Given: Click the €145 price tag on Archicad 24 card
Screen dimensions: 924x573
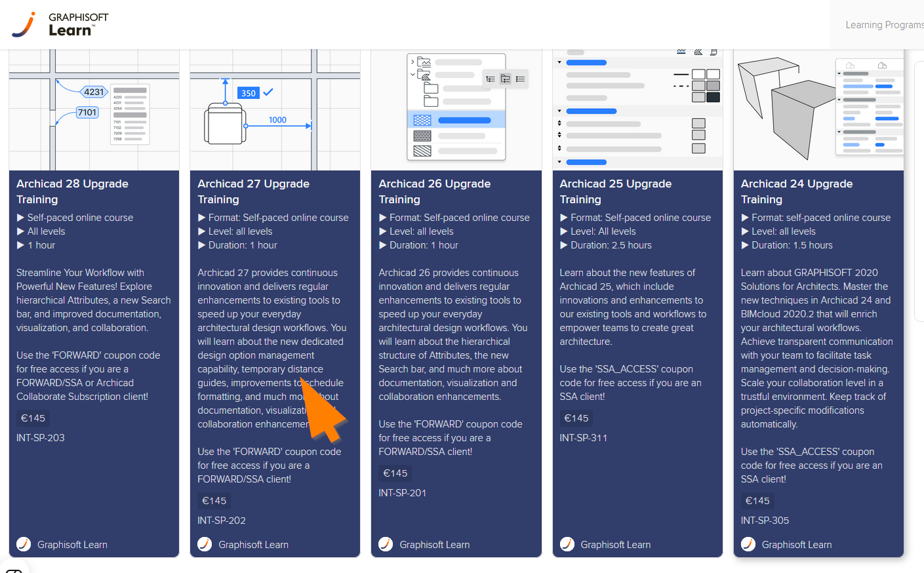Looking at the screenshot, I should [x=757, y=501].
